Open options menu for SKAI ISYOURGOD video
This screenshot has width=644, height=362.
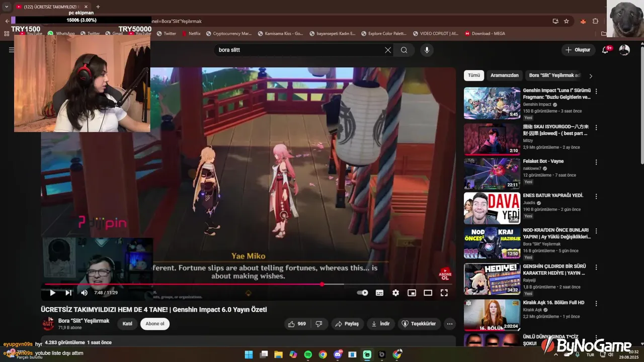point(596,127)
